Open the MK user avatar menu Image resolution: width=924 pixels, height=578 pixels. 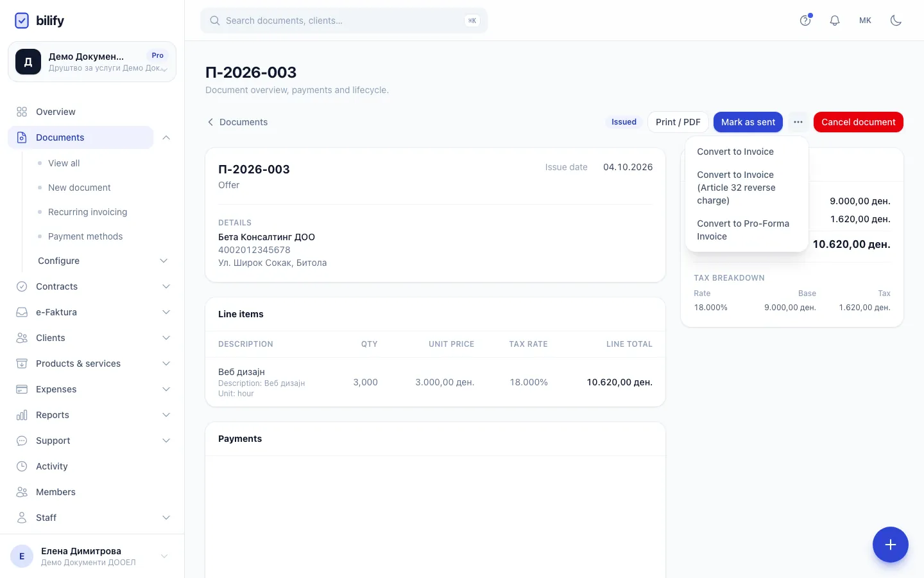click(x=865, y=21)
